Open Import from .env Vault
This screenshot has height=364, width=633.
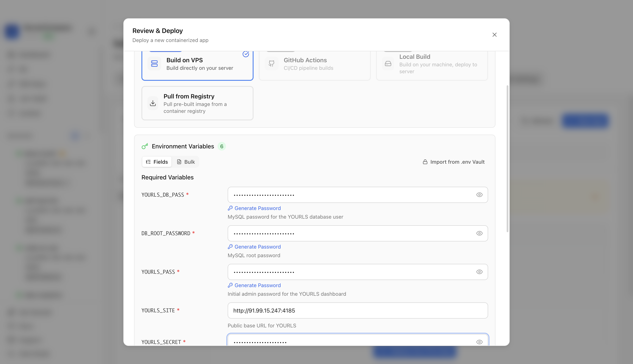click(453, 162)
